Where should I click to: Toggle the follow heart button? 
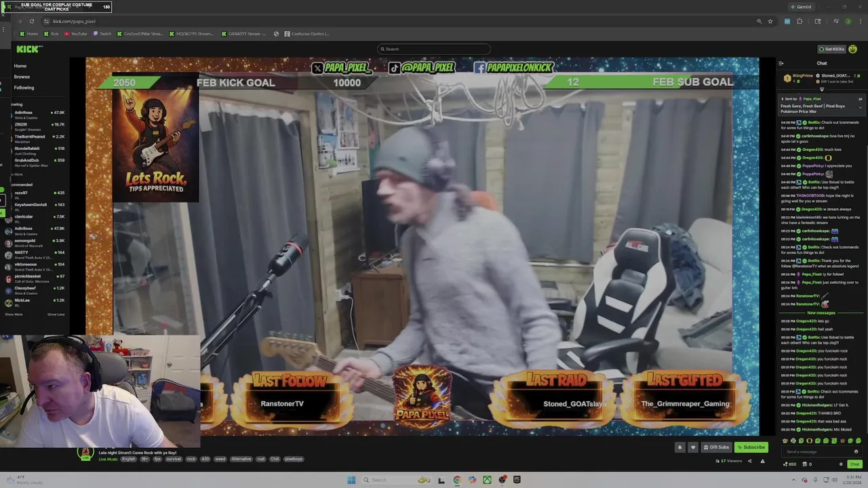pos(692,447)
